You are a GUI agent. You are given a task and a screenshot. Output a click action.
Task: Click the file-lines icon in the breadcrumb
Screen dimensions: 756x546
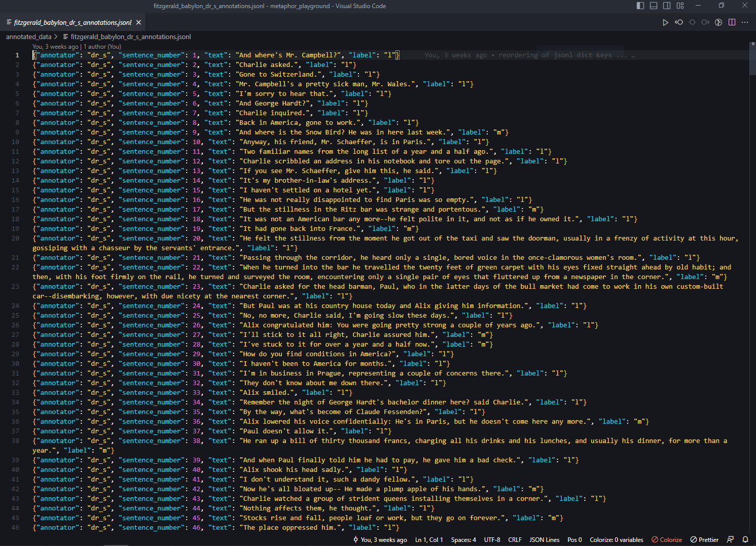(x=66, y=37)
